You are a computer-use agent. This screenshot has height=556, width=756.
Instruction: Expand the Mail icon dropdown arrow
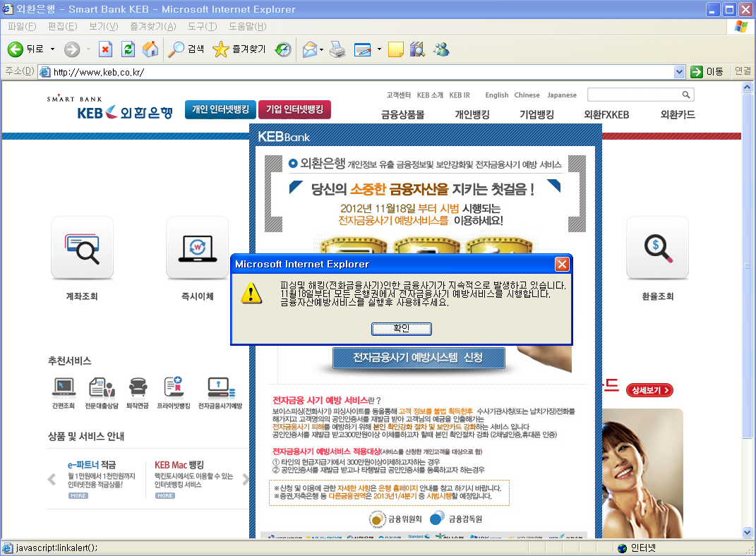tap(322, 49)
